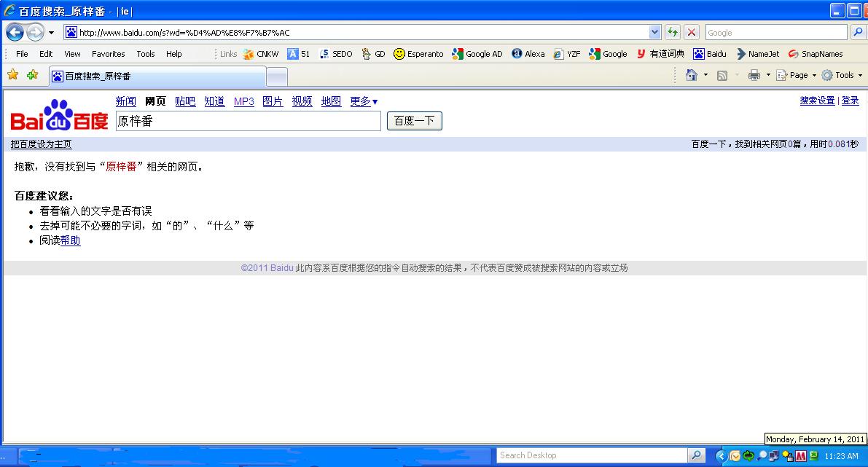Click the printer icon

click(x=754, y=75)
